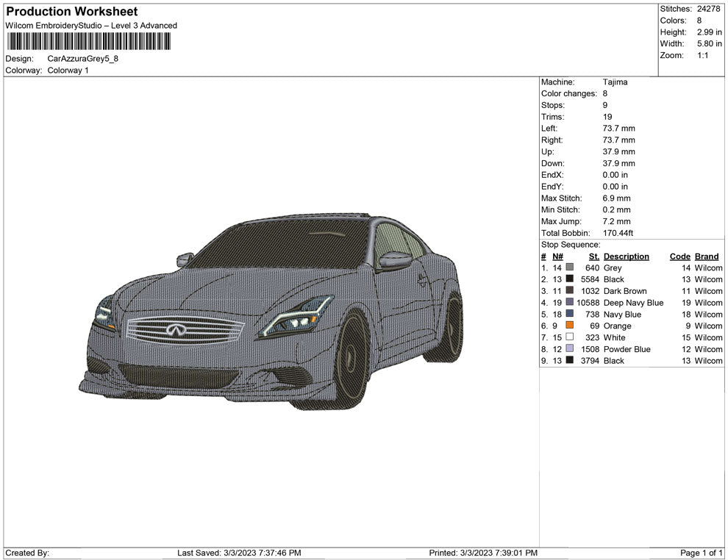The height and width of the screenshot is (560, 728).
Task: Click the Navy Blue color swatch
Action: tap(570, 315)
